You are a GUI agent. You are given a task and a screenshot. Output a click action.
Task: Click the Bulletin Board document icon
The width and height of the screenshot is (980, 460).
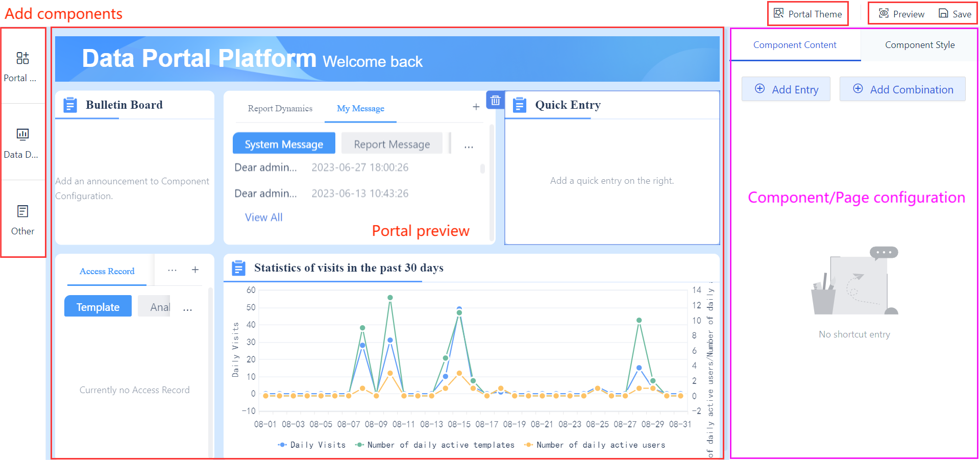[70, 105]
